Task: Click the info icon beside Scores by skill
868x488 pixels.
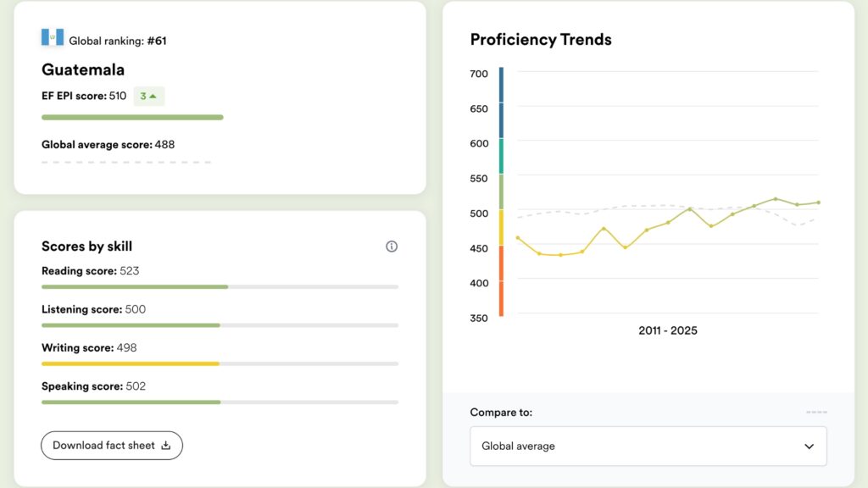Action: coord(392,247)
